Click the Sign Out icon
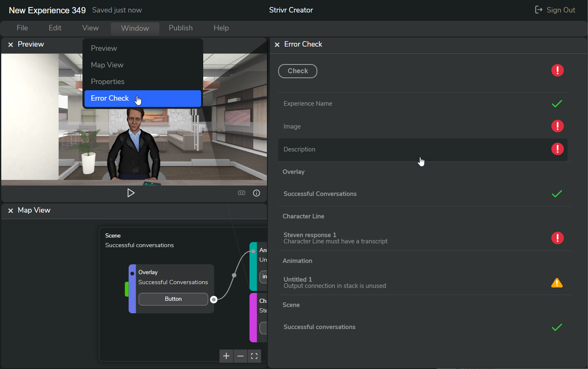This screenshot has height=369, width=588. pyautogui.click(x=538, y=10)
